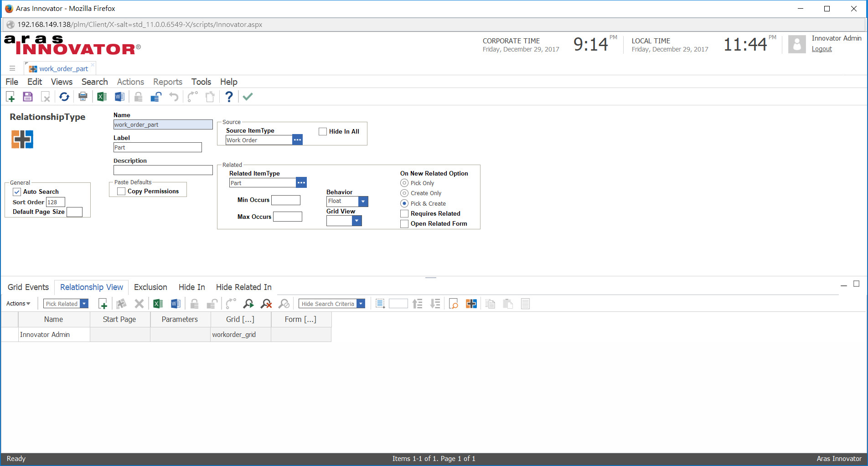Click the green checkmark Done icon
Screen dimensions: 868x466
pyautogui.click(x=248, y=97)
